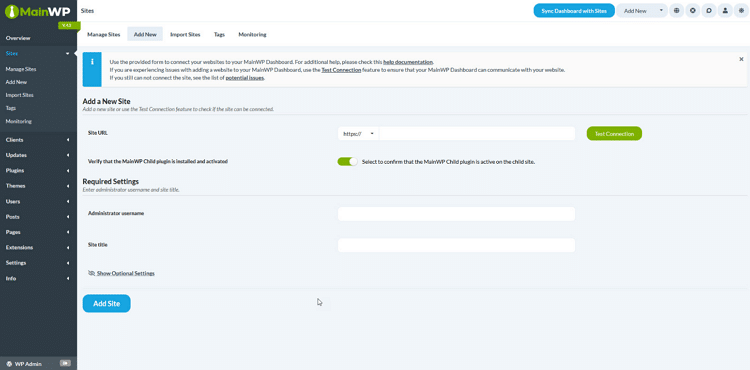Open Add New in sidebar submenu
This screenshot has height=370, width=750.
click(x=16, y=82)
